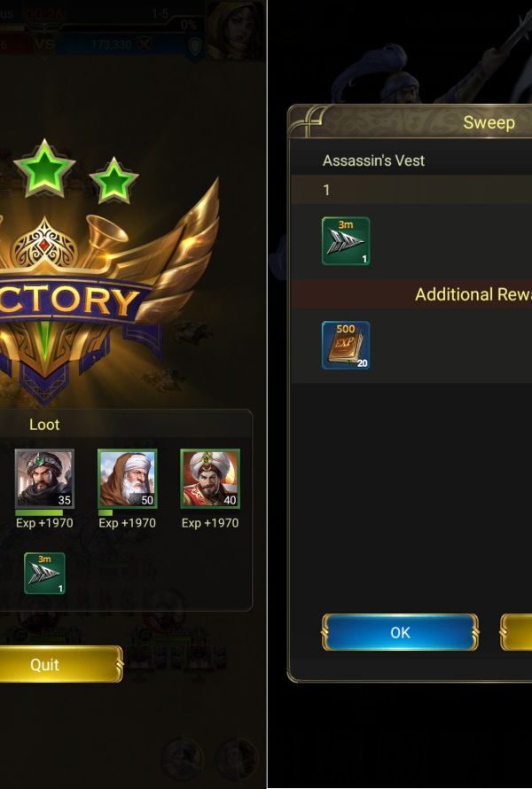Tap the 3m speedup icon in Sweep rewards

click(346, 241)
